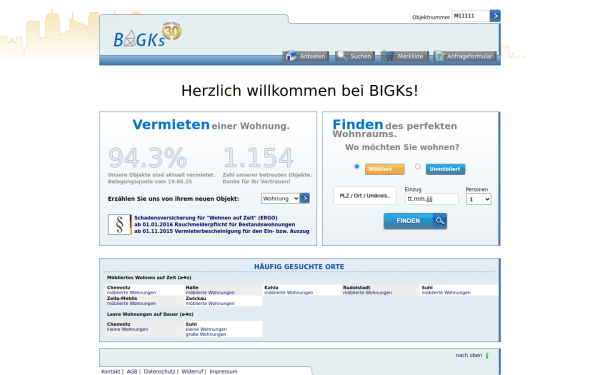This screenshot has height=375, width=600.
Task: Open Chemnitz möblierte Wohnungen link
Action: [132, 293]
